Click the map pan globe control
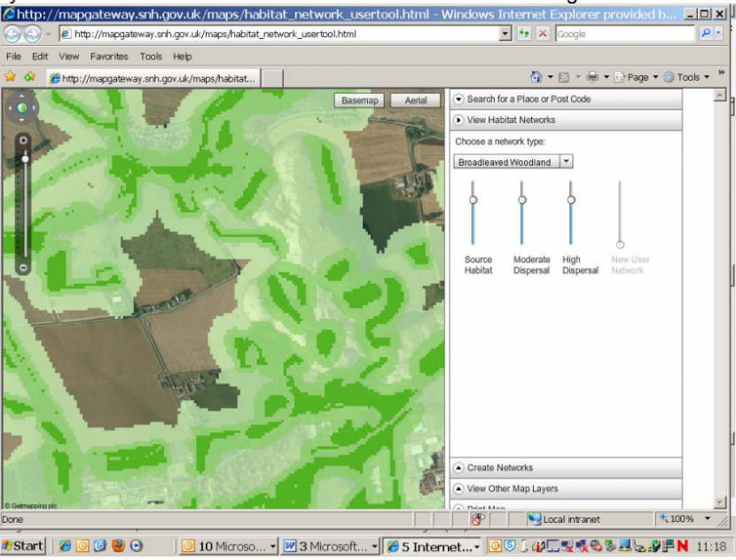The width and height of the screenshot is (736, 560). (x=21, y=108)
